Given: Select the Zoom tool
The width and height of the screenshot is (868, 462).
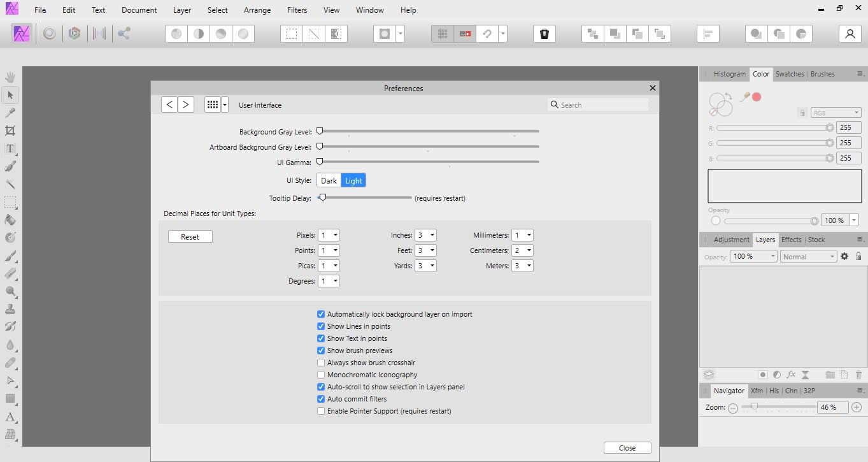Looking at the screenshot, I should click(10, 291).
